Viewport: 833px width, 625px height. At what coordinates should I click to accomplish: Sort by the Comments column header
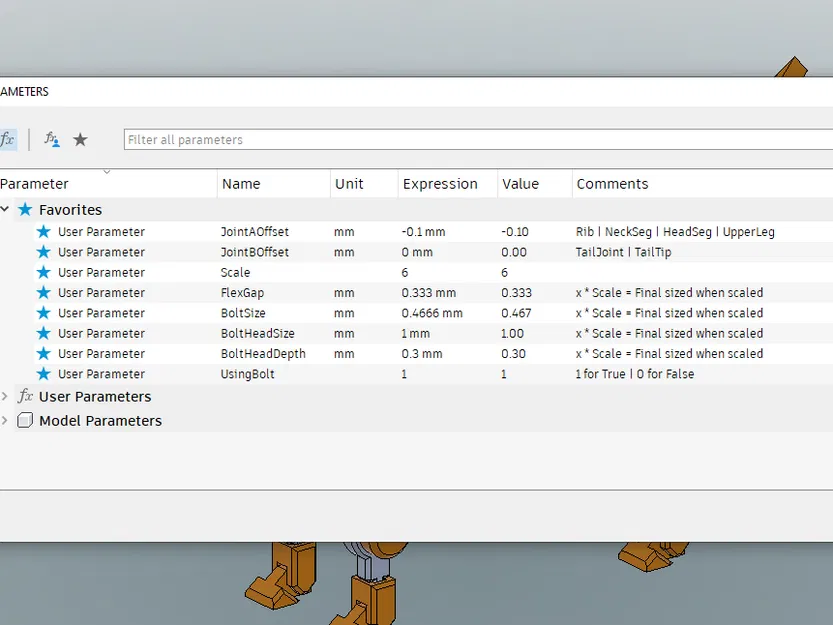click(x=613, y=184)
